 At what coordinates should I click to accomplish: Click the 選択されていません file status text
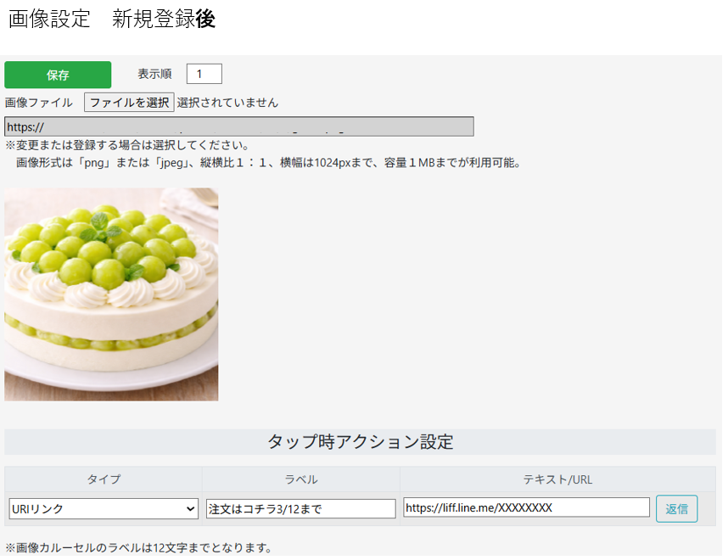pyautogui.click(x=227, y=102)
